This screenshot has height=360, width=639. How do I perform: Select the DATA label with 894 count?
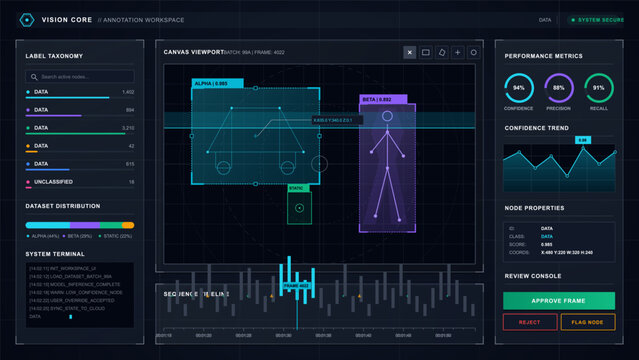[80, 111]
